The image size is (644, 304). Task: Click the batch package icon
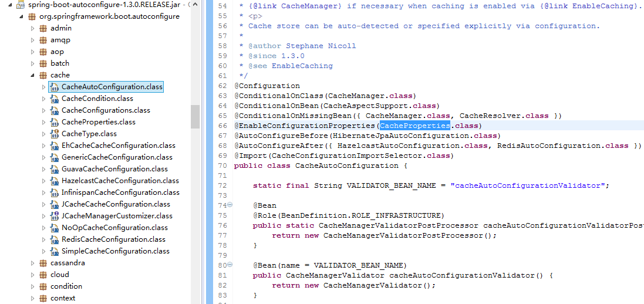[43, 63]
